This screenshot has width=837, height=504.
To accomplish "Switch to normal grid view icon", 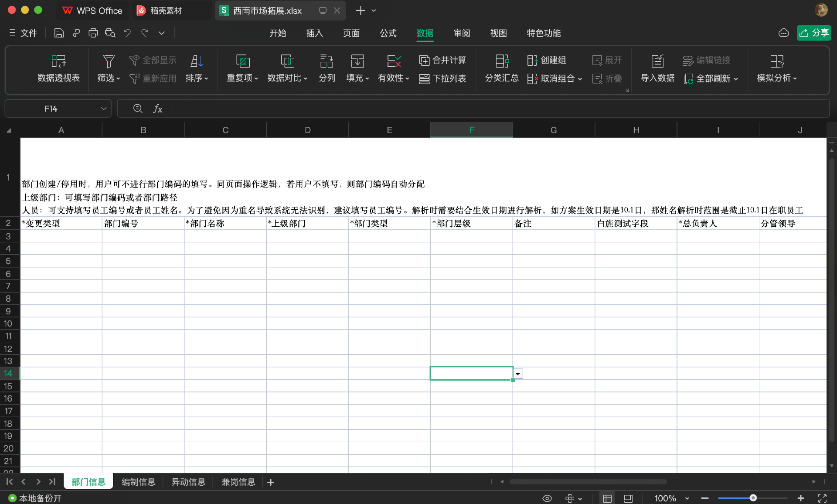I will click(607, 498).
